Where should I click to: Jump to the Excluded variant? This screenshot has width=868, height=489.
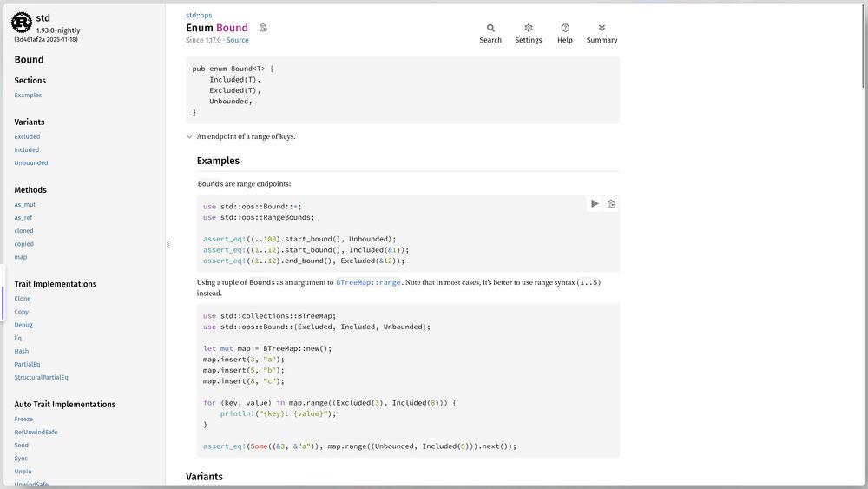[x=27, y=136]
